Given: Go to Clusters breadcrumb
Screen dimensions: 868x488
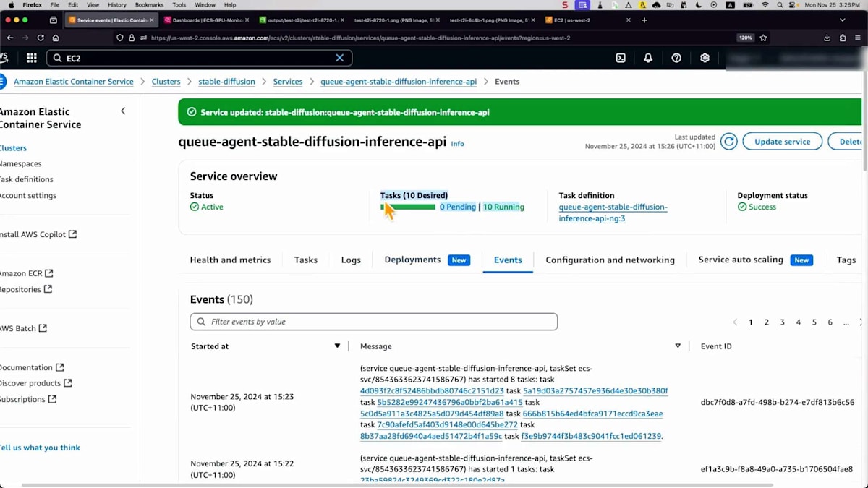Looking at the screenshot, I should 166,82.
